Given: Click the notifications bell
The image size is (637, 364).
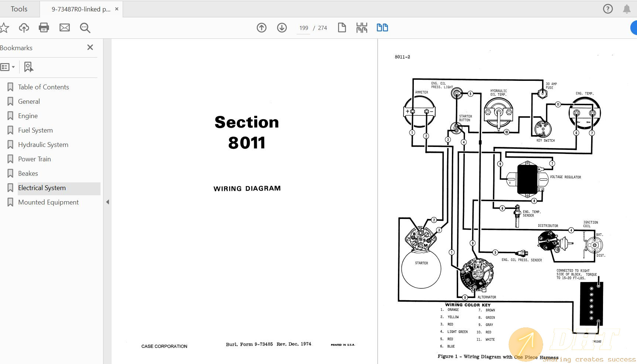Looking at the screenshot, I should point(627,8).
